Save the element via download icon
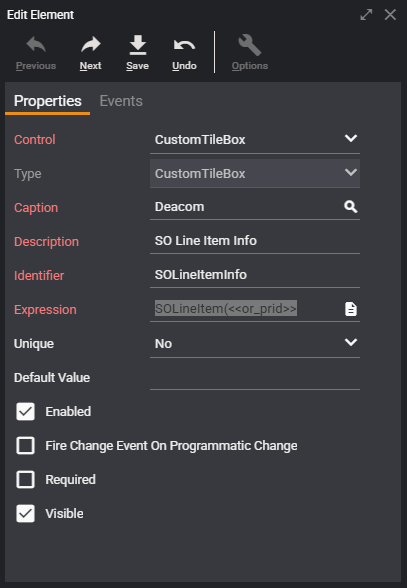The height and width of the screenshot is (588, 407). click(138, 45)
